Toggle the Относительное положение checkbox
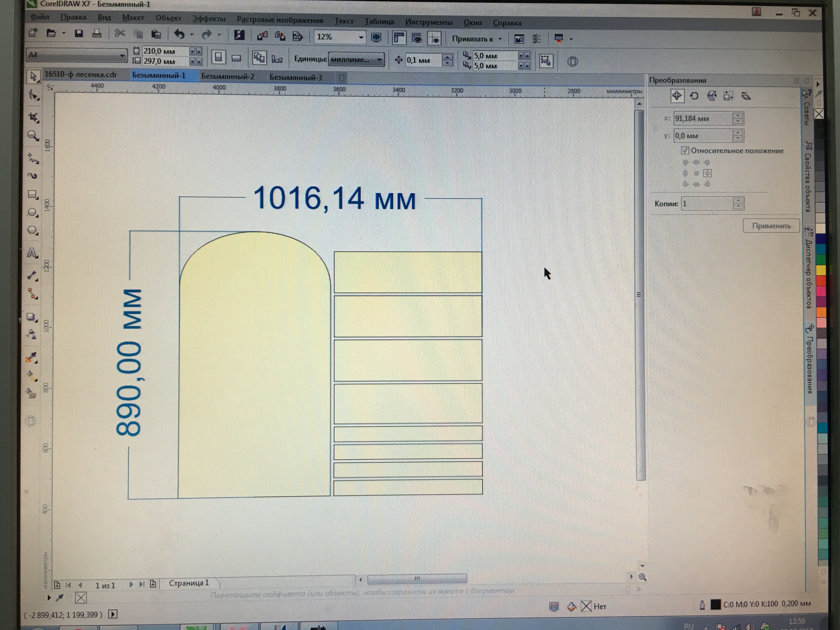840x630 pixels. [685, 150]
